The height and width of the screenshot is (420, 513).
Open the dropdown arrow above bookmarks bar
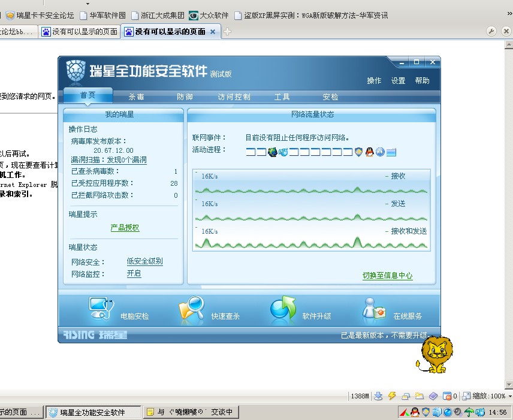(87, 4)
